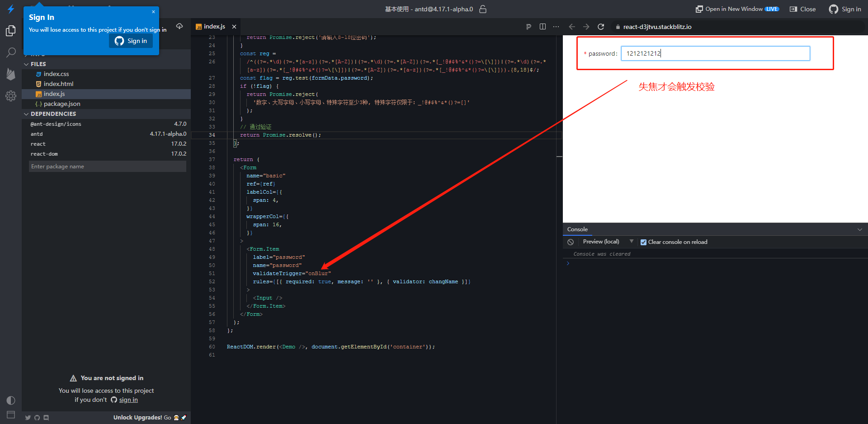Click the settings gear in the sidebar
The image size is (868, 424).
click(11, 95)
